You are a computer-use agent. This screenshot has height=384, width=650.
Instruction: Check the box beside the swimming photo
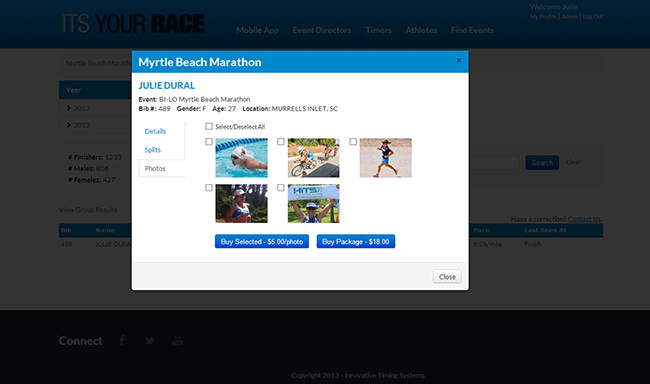(x=209, y=142)
